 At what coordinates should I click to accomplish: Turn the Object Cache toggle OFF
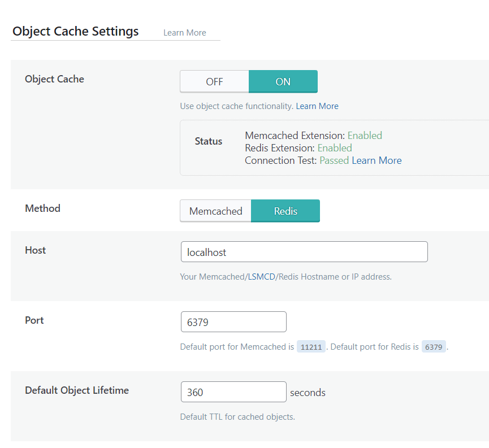point(214,81)
